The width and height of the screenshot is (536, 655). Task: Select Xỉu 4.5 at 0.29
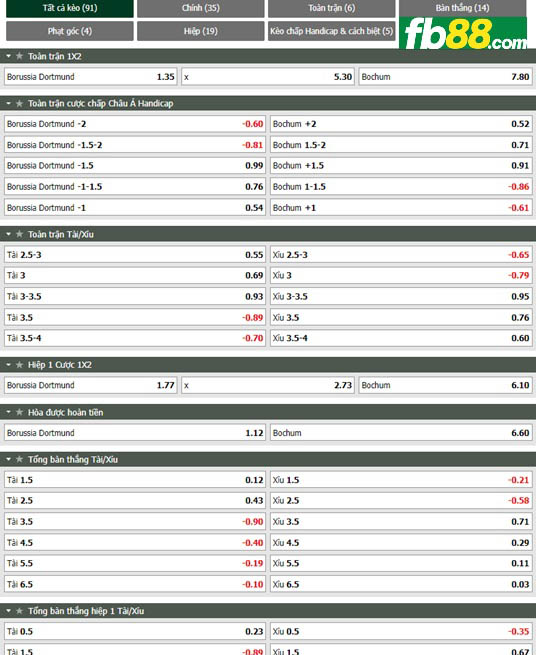pyautogui.click(x=401, y=543)
